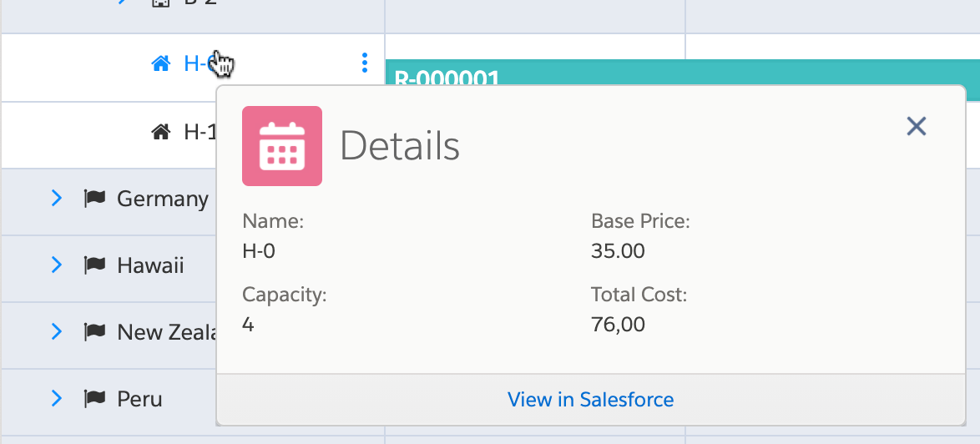980x444 pixels.
Task: Open the three-dot actions menu for H-0
Action: (364, 63)
